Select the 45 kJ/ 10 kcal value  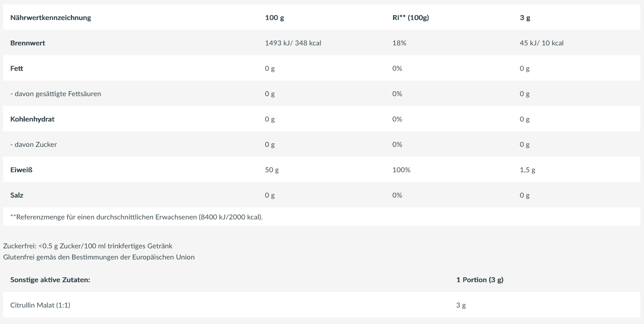541,43
